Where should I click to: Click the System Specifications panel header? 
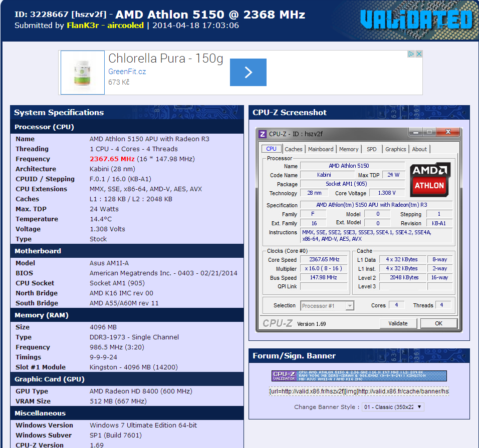click(127, 112)
